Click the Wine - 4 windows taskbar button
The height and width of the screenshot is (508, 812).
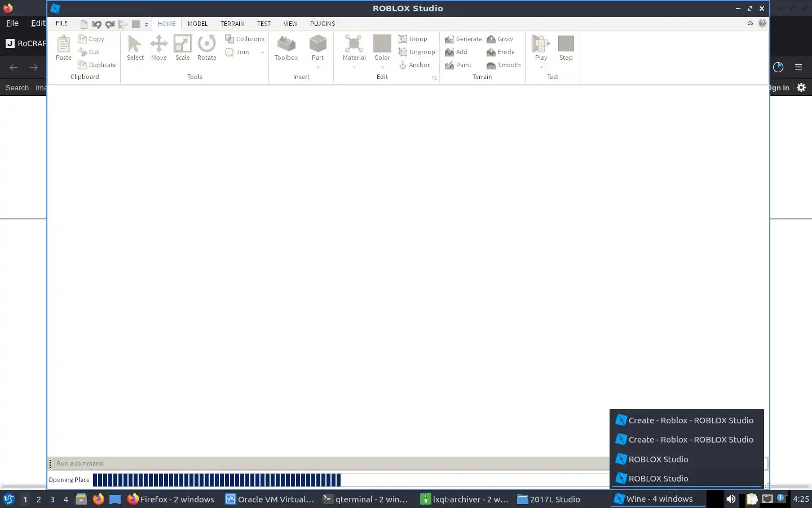(x=657, y=499)
